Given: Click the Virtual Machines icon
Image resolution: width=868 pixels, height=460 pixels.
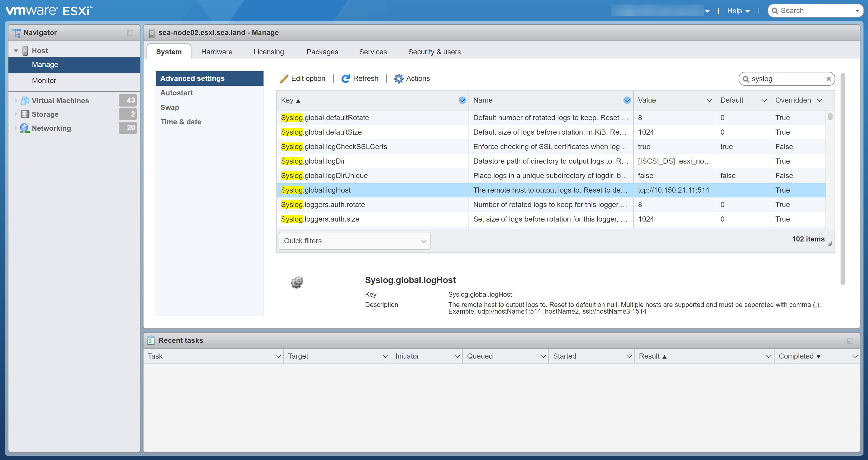Looking at the screenshot, I should tap(25, 100).
